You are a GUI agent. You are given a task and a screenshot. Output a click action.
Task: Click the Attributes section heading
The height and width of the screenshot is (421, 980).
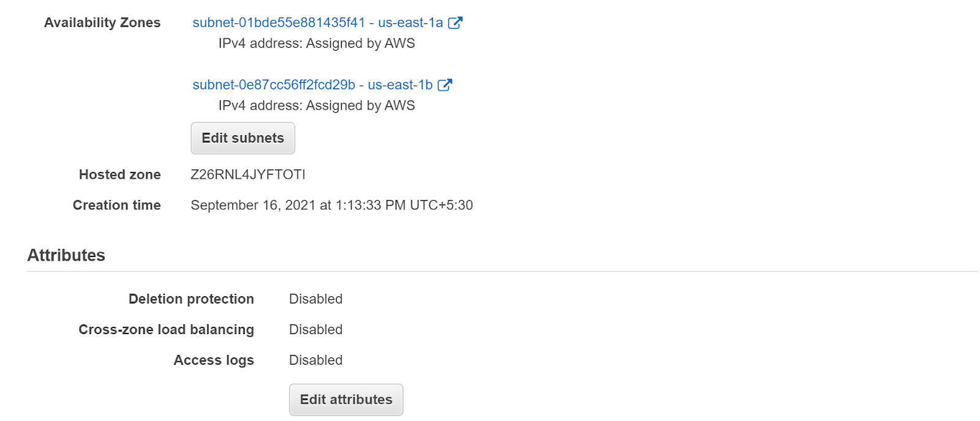pyautogui.click(x=66, y=255)
